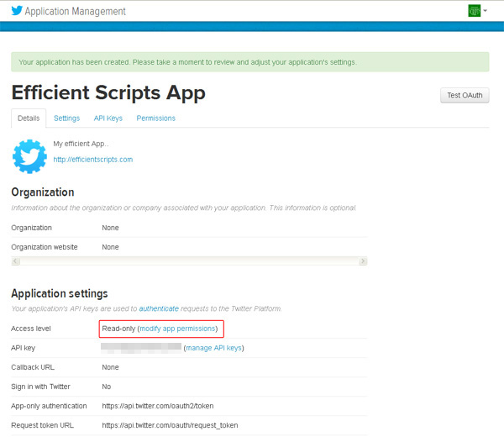Click modify app permissions link
Viewport: 504px width, 442px height.
pyautogui.click(x=177, y=329)
